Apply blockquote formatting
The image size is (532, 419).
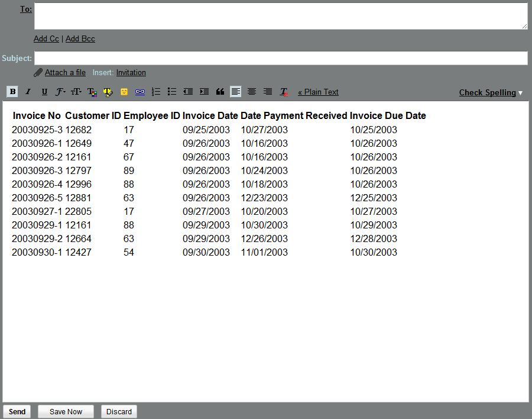point(220,92)
